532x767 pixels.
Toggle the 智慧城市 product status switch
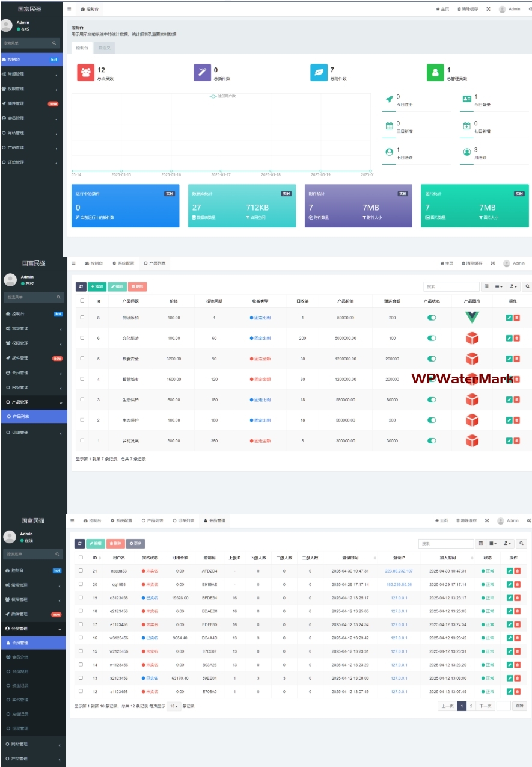(431, 379)
